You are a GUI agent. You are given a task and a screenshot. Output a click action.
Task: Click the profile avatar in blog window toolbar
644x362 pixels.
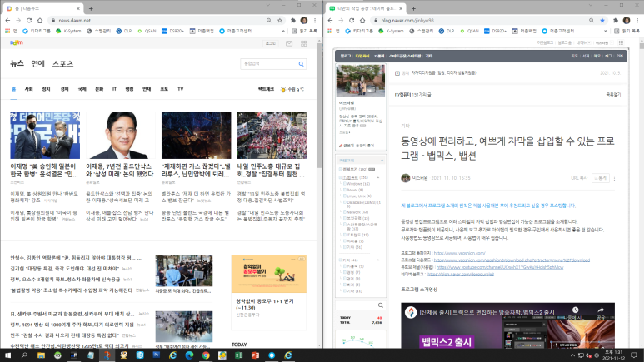pos(627,20)
